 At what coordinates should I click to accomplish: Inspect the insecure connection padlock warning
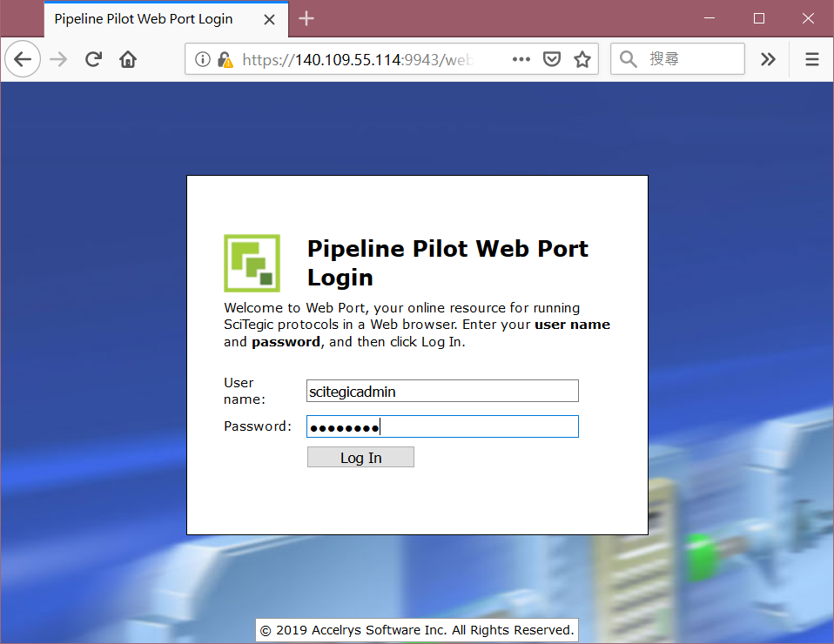pyautogui.click(x=225, y=59)
